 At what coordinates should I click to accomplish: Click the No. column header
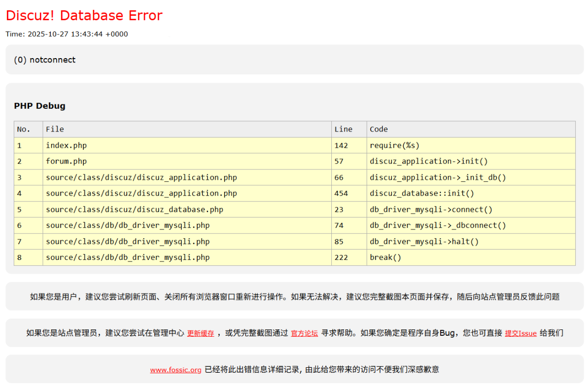click(x=24, y=129)
